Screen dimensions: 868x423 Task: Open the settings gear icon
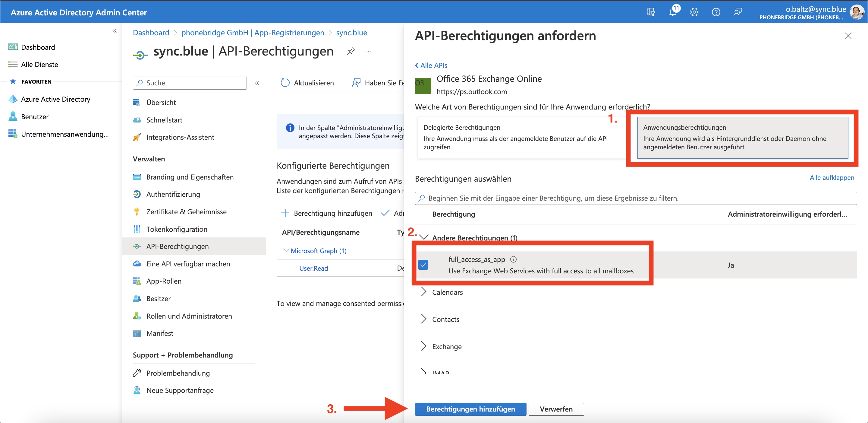coord(694,12)
